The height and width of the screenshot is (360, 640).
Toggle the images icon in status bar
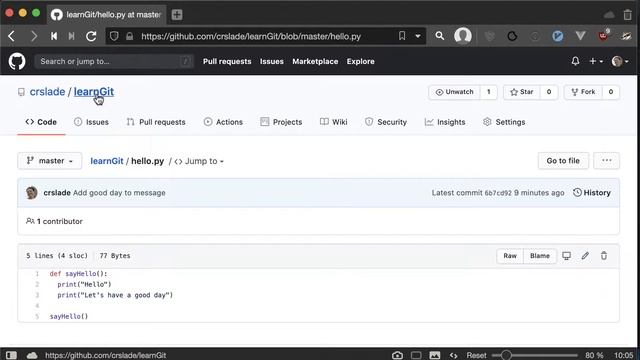[435, 355]
